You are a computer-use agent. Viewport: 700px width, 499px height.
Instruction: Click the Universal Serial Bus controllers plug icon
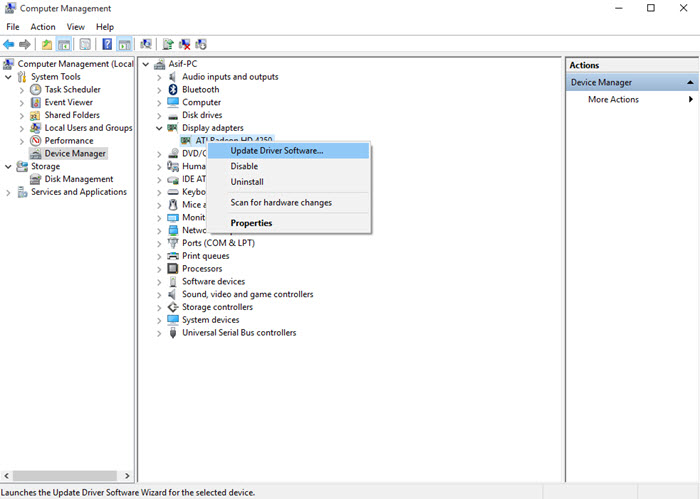173,333
